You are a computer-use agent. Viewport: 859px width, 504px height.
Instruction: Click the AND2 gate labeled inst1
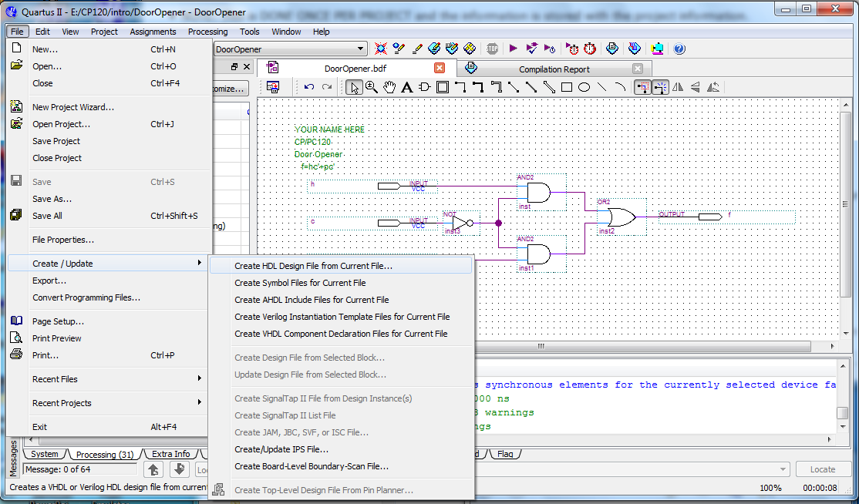pyautogui.click(x=538, y=254)
